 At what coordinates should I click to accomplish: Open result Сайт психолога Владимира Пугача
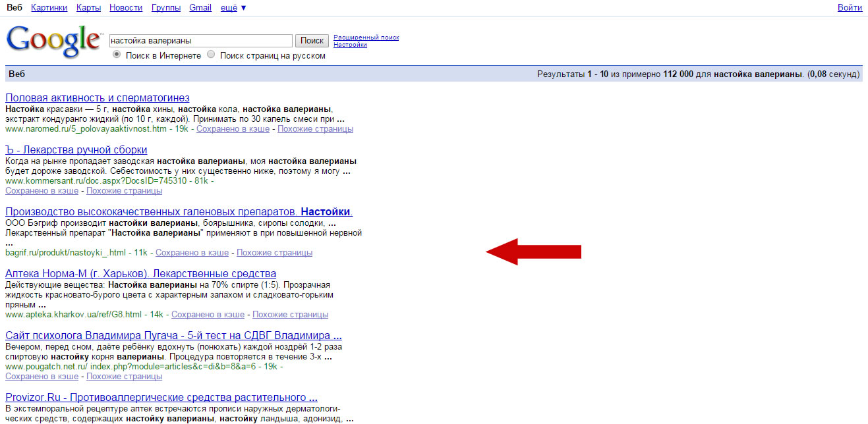173,336
